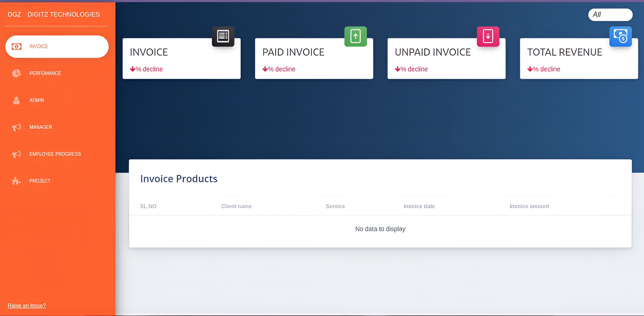The width and height of the screenshot is (644, 316).
Task: Click the Service column header
Action: (x=335, y=206)
